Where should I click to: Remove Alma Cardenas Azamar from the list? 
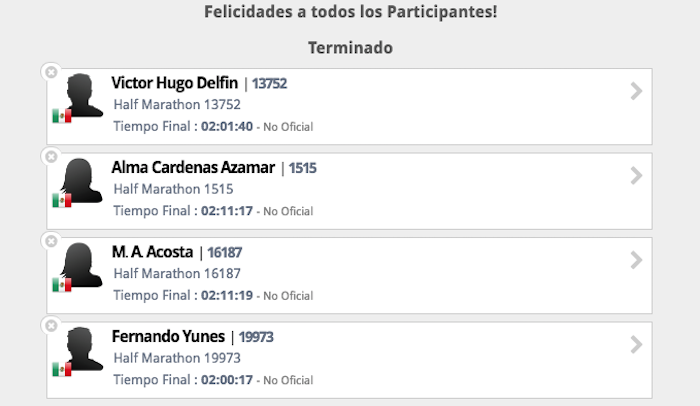coord(51,157)
